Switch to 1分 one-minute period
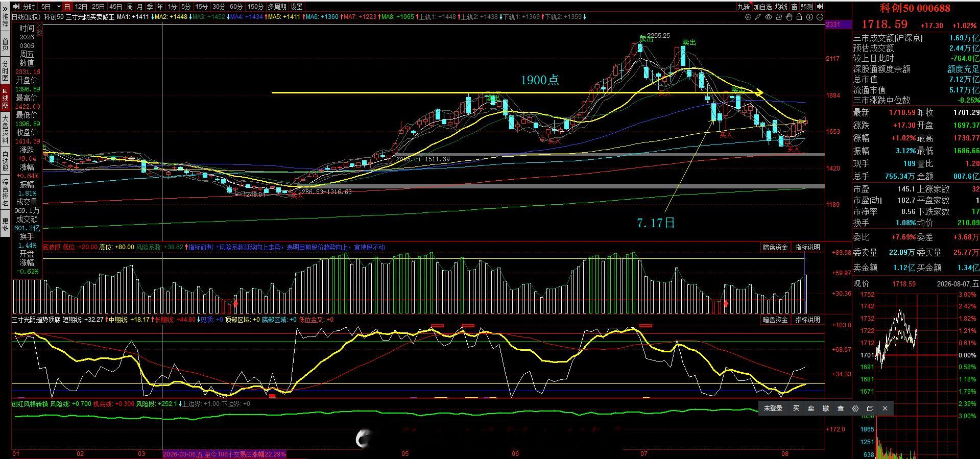Screen dimensions: 980x459 point(172,7)
